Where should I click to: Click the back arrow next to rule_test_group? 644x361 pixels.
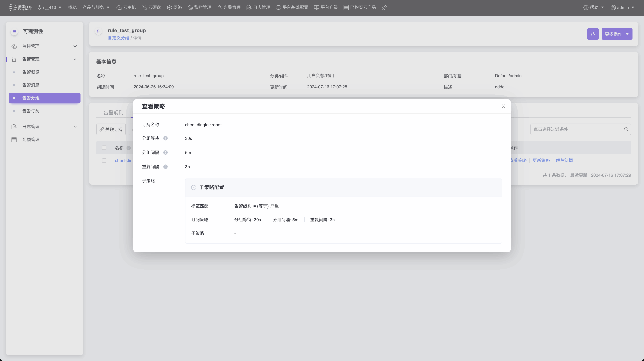[98, 31]
